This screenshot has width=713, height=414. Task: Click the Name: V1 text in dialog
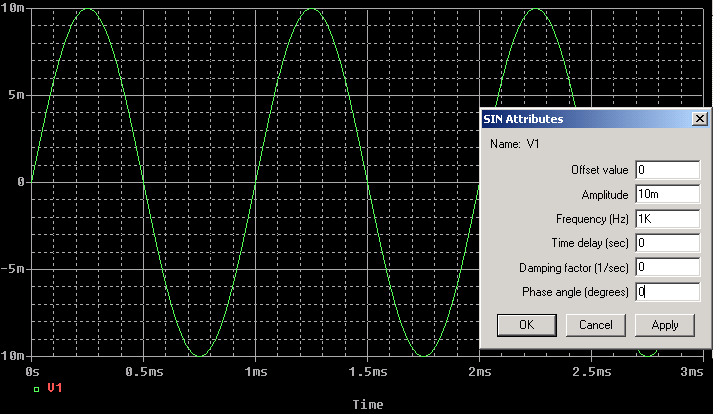[514, 144]
